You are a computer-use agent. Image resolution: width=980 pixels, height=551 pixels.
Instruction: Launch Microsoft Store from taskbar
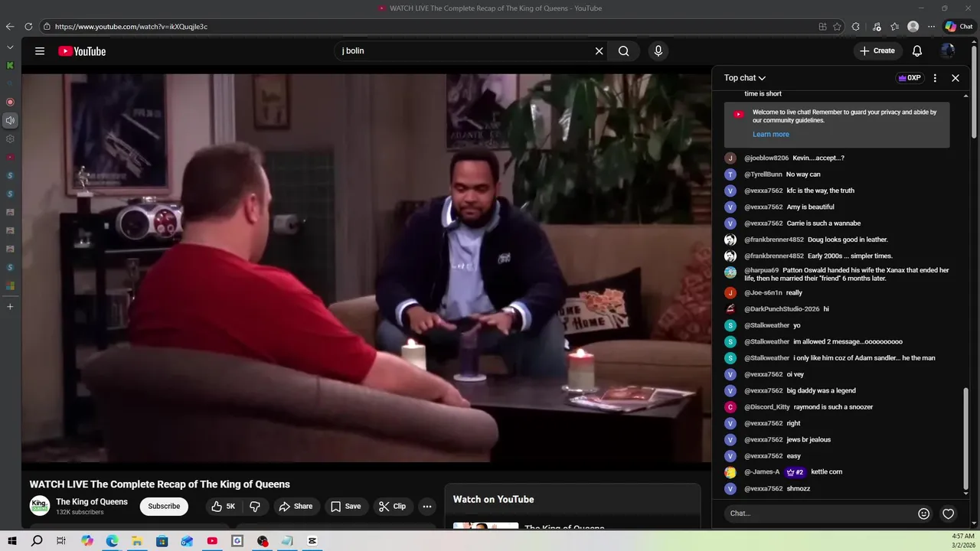tap(162, 541)
